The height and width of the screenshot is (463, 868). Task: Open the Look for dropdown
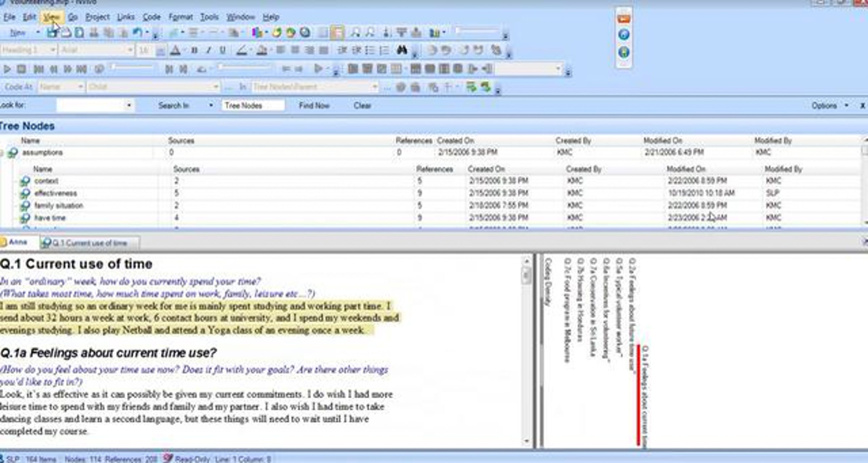(x=129, y=106)
